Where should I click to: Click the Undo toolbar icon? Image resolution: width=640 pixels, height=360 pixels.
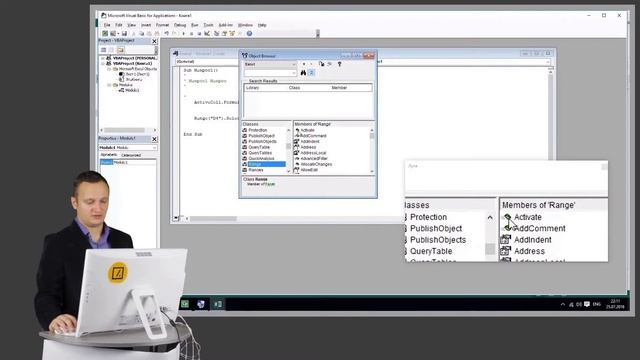[167, 33]
